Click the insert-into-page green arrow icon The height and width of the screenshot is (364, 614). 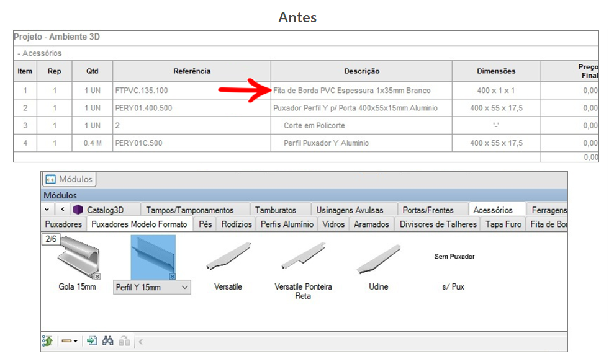(92, 341)
